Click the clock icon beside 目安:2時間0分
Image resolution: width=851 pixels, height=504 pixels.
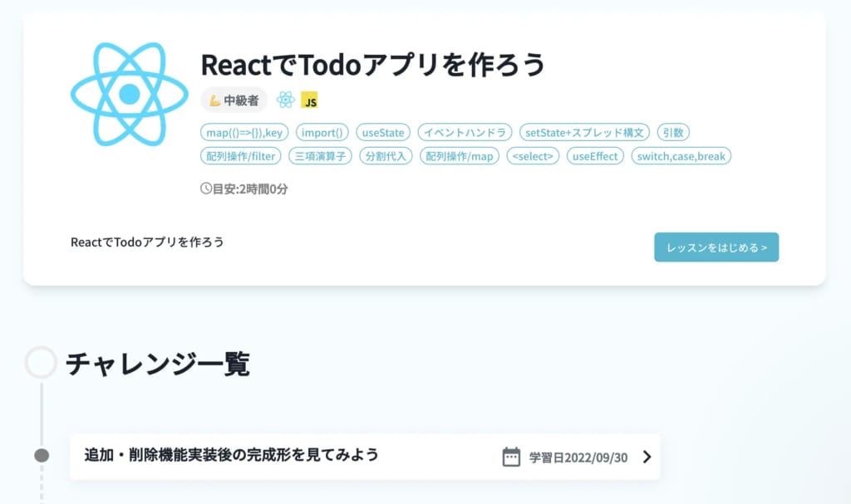tap(206, 188)
